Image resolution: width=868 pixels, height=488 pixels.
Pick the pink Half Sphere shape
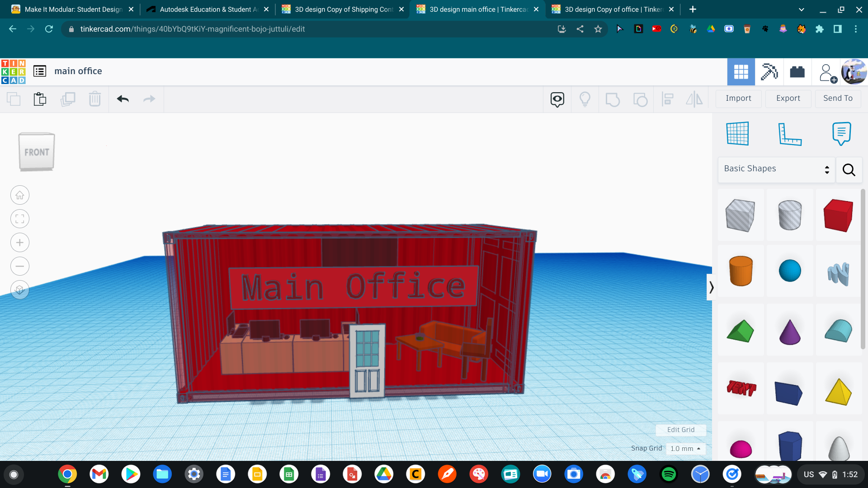(741, 447)
